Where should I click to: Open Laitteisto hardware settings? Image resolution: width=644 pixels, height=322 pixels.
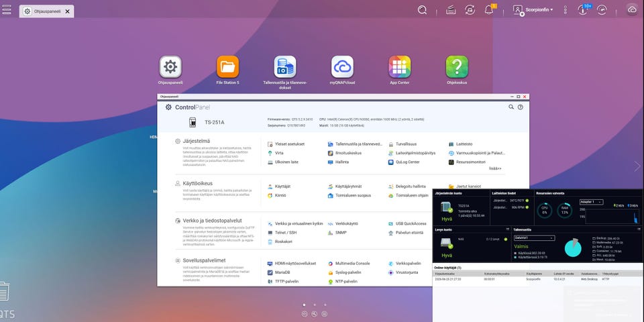460,144
